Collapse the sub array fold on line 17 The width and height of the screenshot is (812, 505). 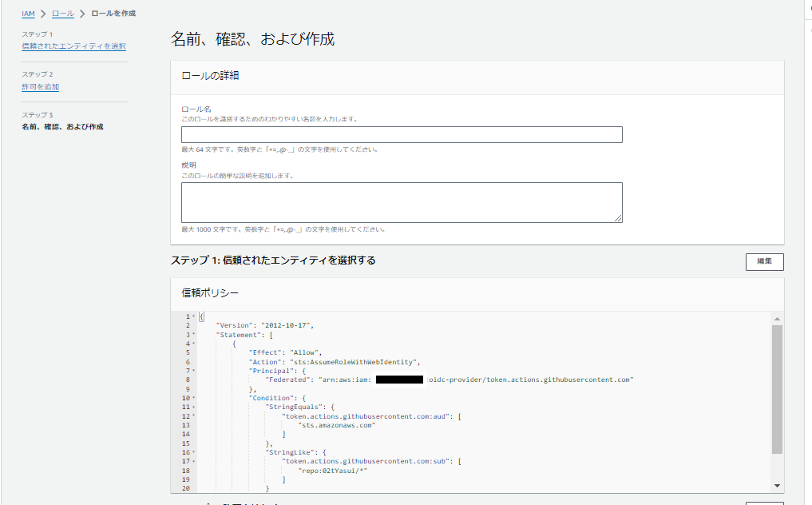[194, 461]
